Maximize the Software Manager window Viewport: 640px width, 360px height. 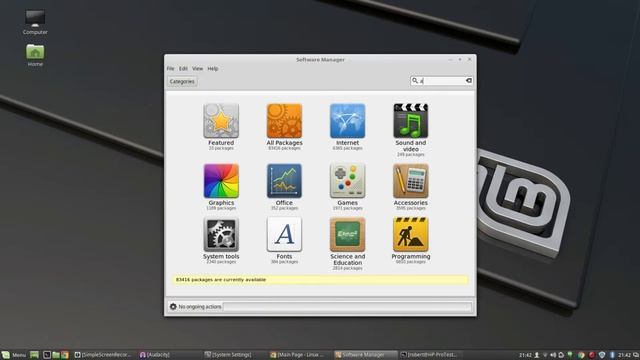point(460,60)
